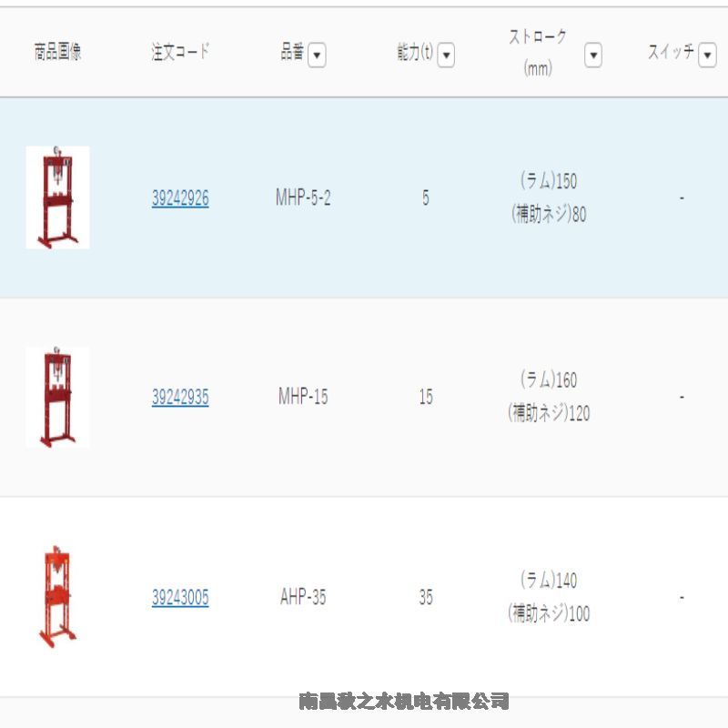
Task: Click the MHP-5-2 model number cell
Action: (x=303, y=198)
